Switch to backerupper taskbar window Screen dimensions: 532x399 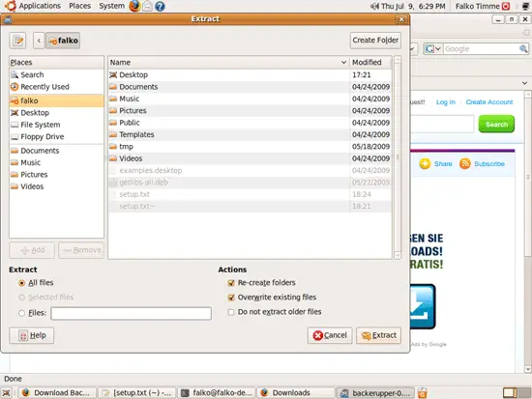pyautogui.click(x=375, y=393)
